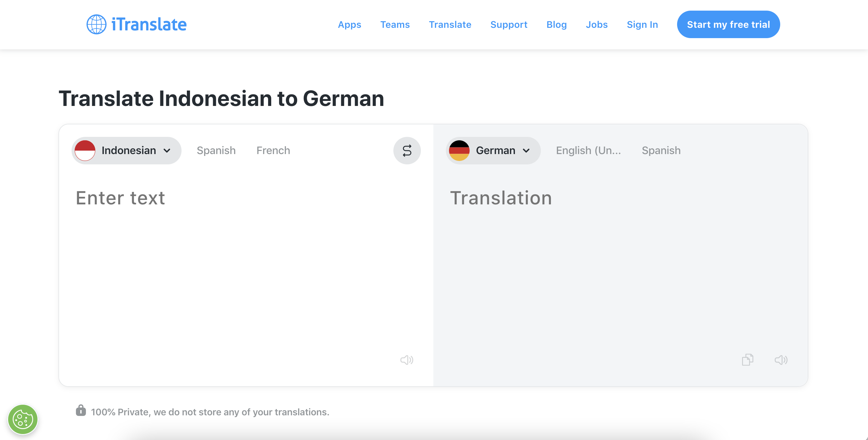
Task: Copy the translation to clipboard
Action: tap(747, 360)
